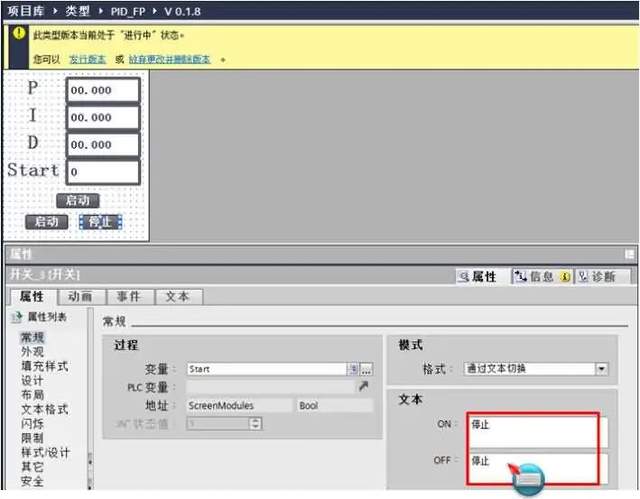Image resolution: width=640 pixels, height=499 pixels.
Task: Click the ON text input field
Action: [x=538, y=432]
